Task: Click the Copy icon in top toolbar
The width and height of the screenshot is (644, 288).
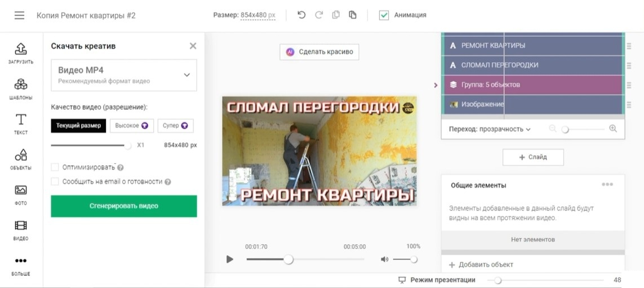Action: tap(336, 15)
